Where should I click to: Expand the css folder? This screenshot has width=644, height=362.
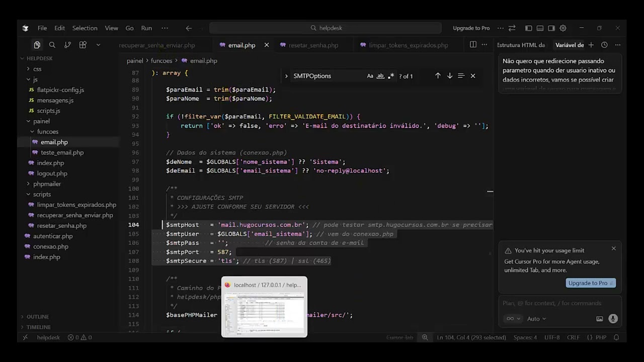[37, 69]
